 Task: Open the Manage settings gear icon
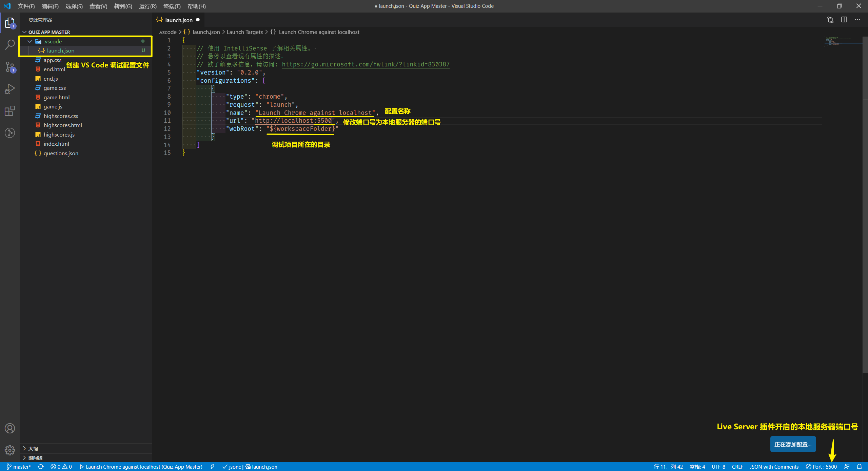(x=10, y=450)
